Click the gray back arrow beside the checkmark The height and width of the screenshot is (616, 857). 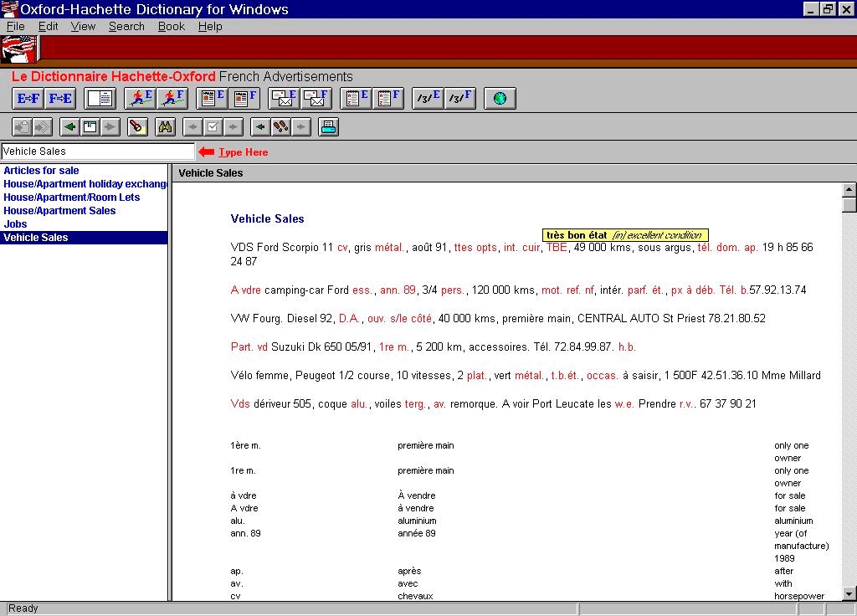192,127
